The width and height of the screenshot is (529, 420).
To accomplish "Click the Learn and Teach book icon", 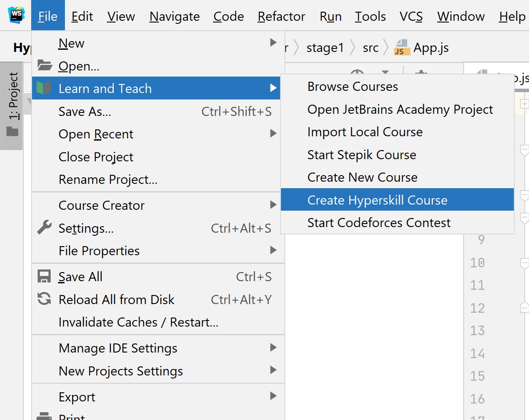I will (x=44, y=88).
